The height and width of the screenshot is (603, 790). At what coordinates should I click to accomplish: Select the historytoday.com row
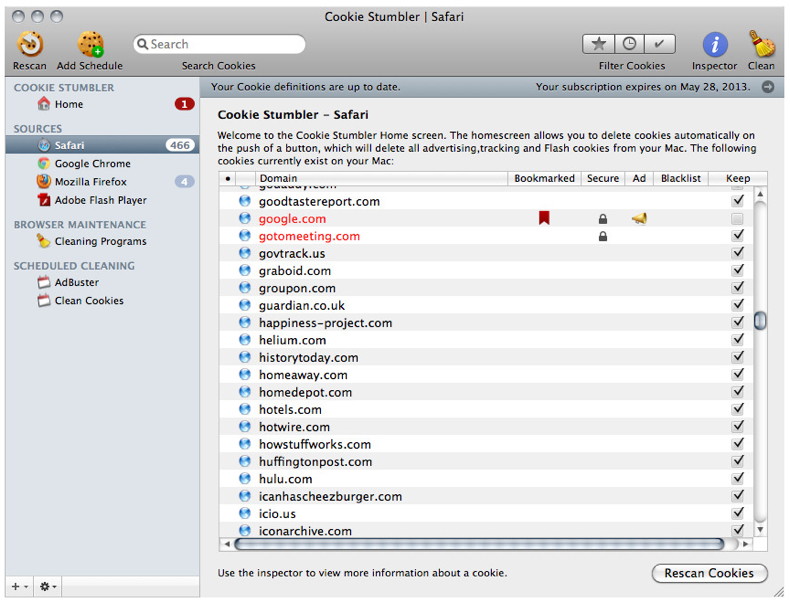pyautogui.click(x=486, y=358)
